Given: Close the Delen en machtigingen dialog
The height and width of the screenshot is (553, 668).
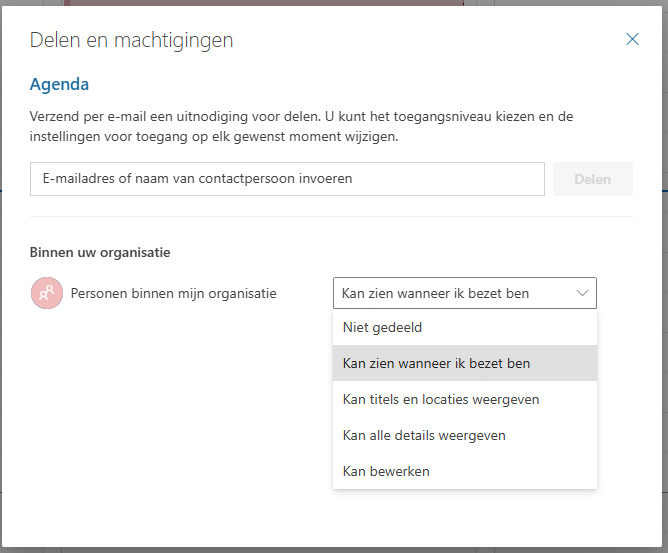Looking at the screenshot, I should point(632,40).
